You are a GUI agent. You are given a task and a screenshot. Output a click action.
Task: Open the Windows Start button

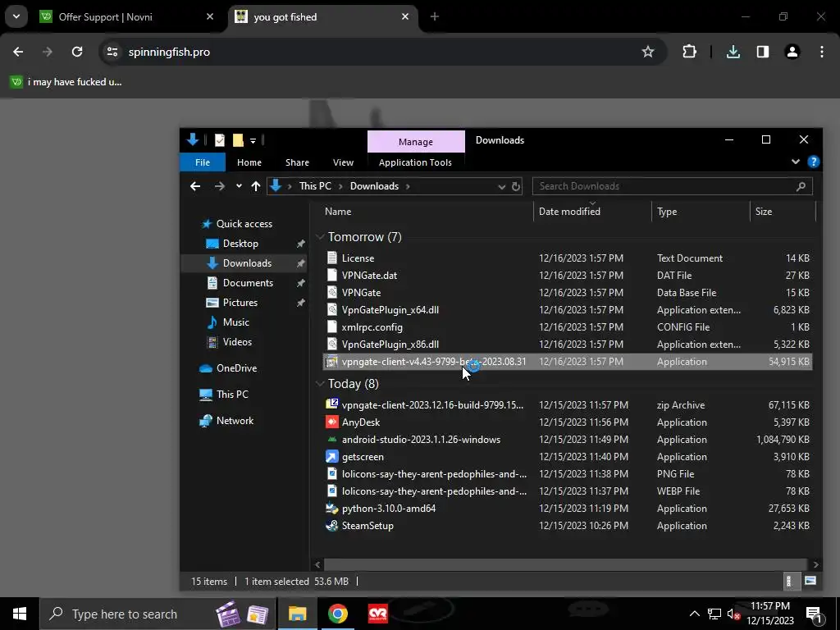[20, 614]
